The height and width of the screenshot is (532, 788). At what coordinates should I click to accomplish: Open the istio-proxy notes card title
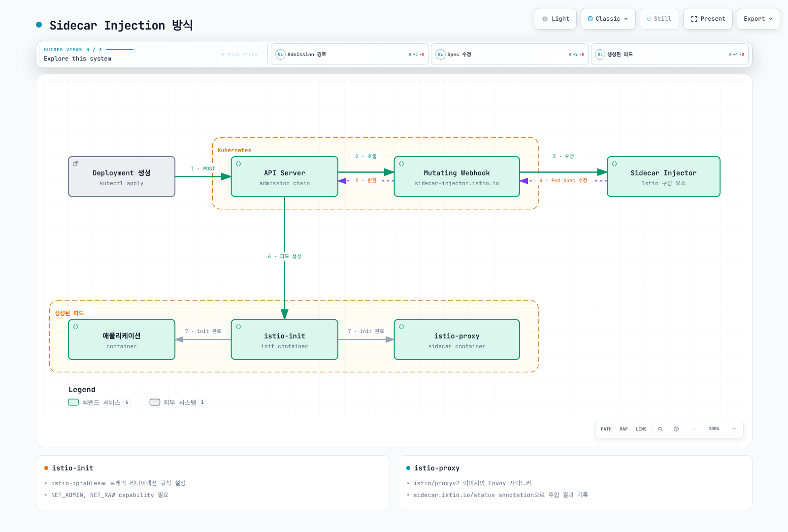(x=437, y=468)
